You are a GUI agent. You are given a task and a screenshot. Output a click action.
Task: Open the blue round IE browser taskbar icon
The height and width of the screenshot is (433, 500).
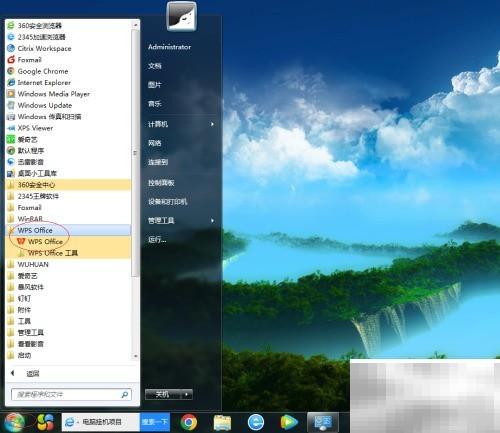pyautogui.click(x=256, y=422)
